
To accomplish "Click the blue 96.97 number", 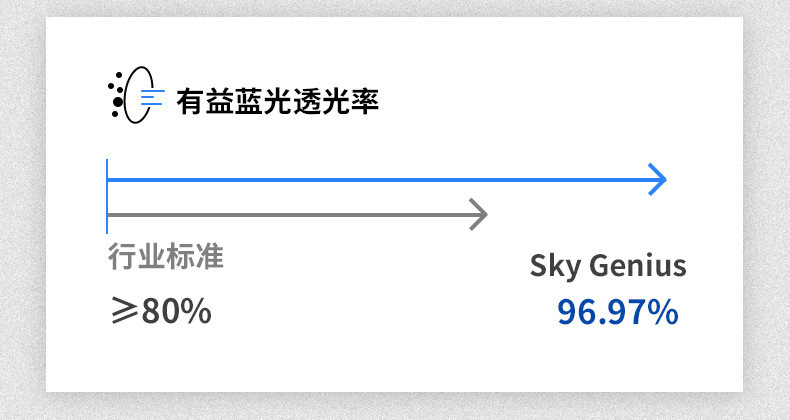I will pos(600,312).
